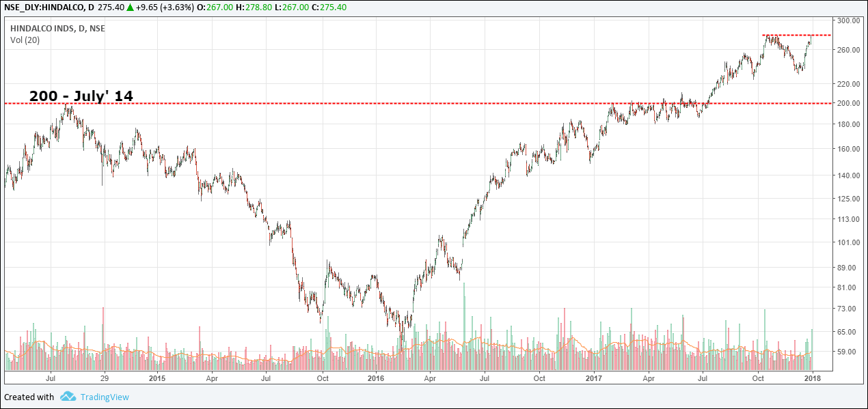Viewport: 868px width, 409px height.
Task: Select the "200 - July' 14" annotation text
Action: pos(81,96)
